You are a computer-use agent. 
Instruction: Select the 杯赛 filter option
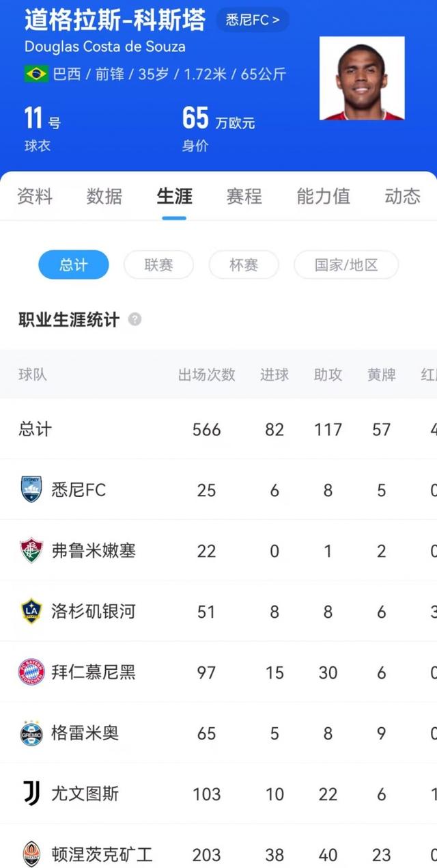click(x=244, y=265)
